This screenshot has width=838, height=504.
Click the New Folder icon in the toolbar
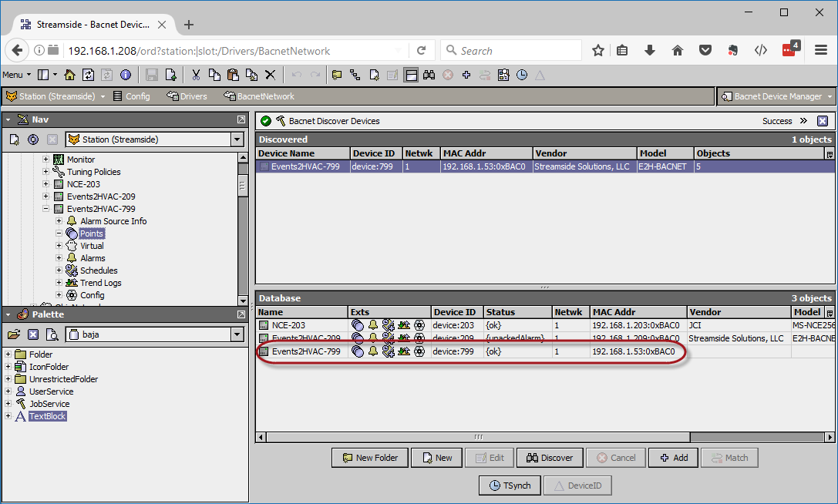point(337,75)
